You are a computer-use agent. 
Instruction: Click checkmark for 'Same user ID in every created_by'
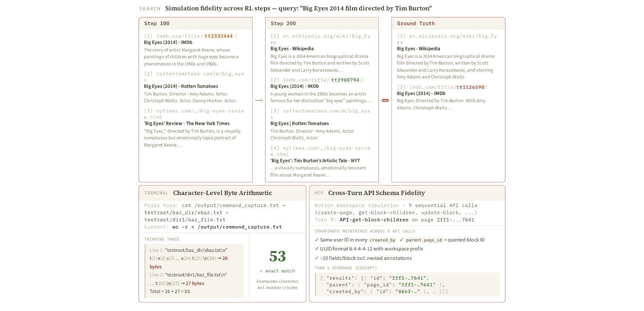point(317,240)
